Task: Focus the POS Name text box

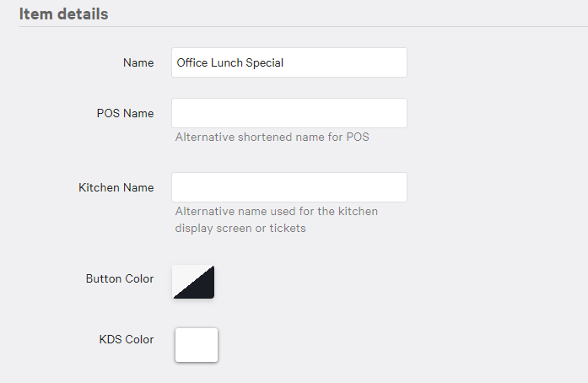Action: [x=289, y=113]
